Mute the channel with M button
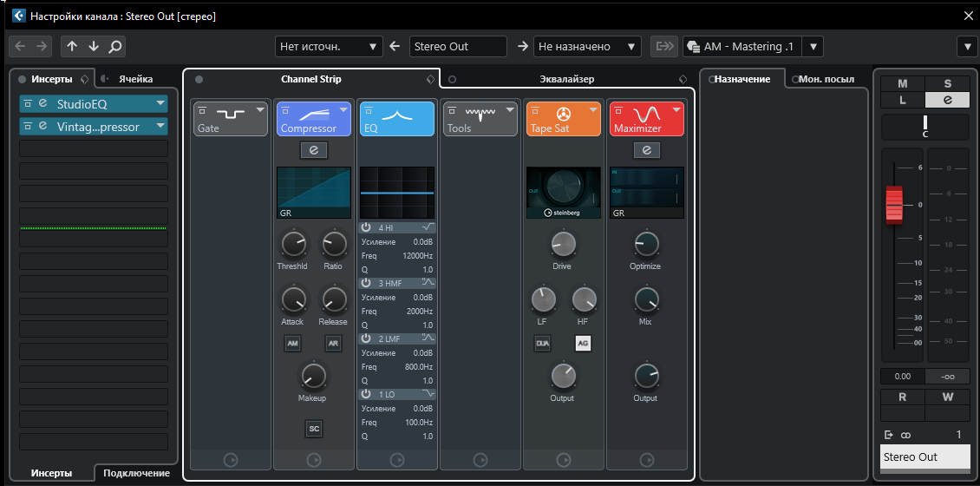Screen dimensions: 980x486 pos(903,84)
